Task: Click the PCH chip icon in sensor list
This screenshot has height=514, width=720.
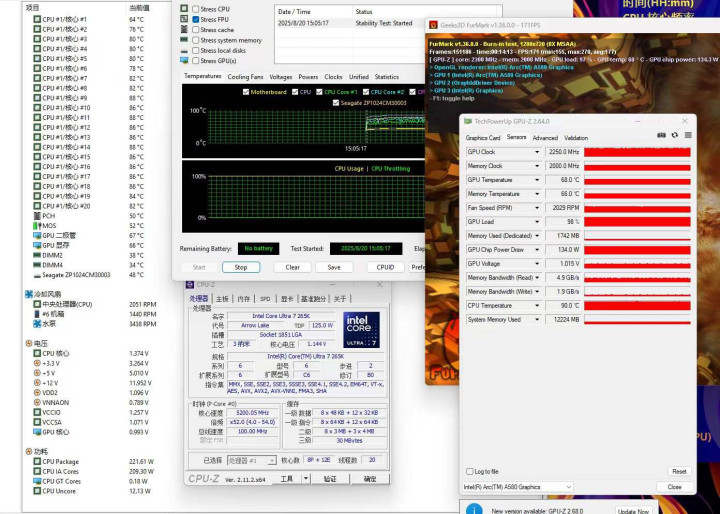Action: coord(37,216)
